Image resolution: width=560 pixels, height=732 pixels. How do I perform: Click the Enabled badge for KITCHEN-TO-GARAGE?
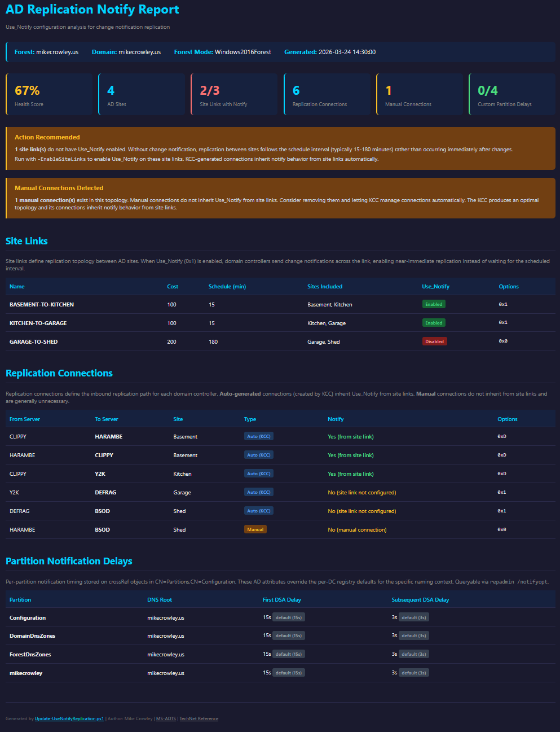point(434,323)
